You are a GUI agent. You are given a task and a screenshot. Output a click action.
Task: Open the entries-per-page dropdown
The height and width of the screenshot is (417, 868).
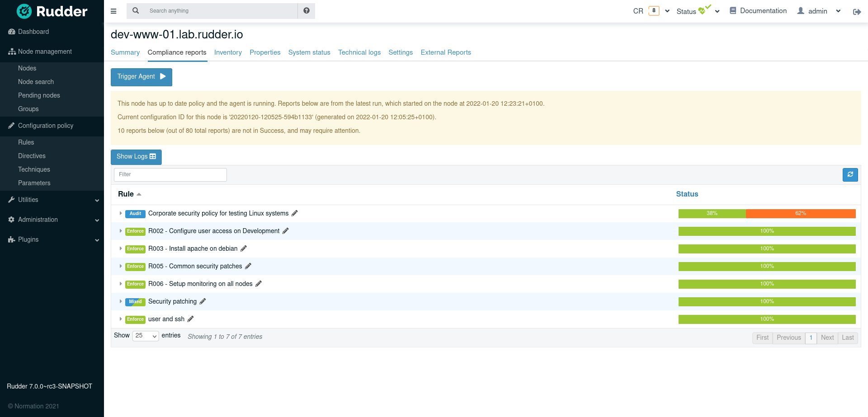point(145,336)
